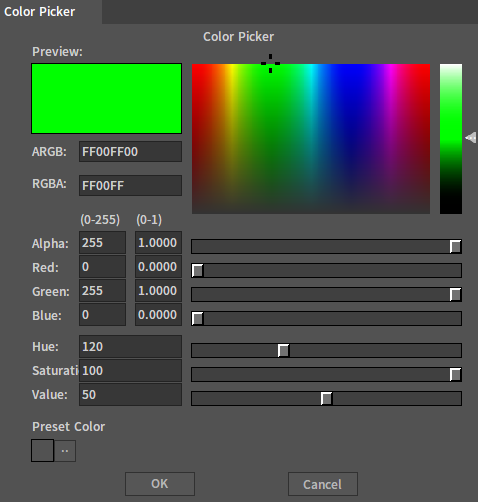Viewport: 478px width, 502px height.
Task: Click OK to confirm the color
Action: coord(160,484)
